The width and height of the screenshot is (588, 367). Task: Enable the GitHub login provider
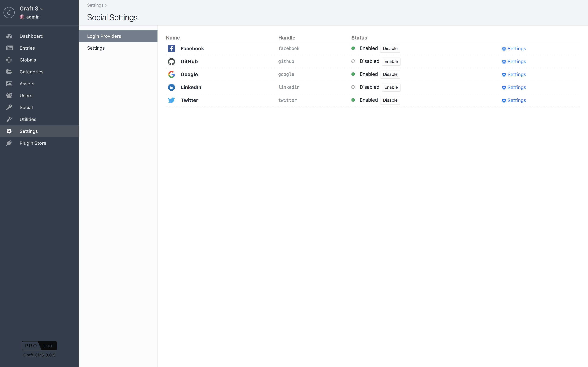[391, 61]
